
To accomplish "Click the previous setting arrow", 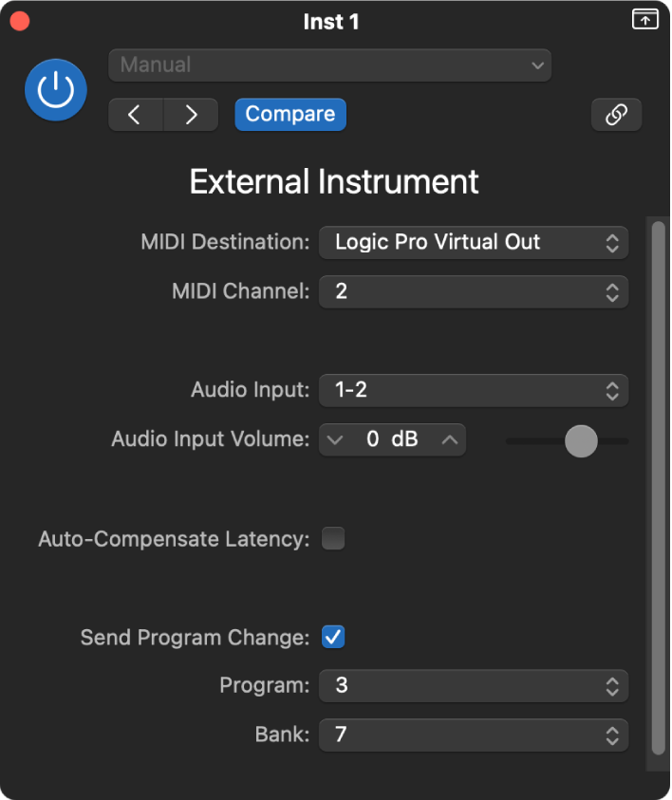I will coord(136,115).
